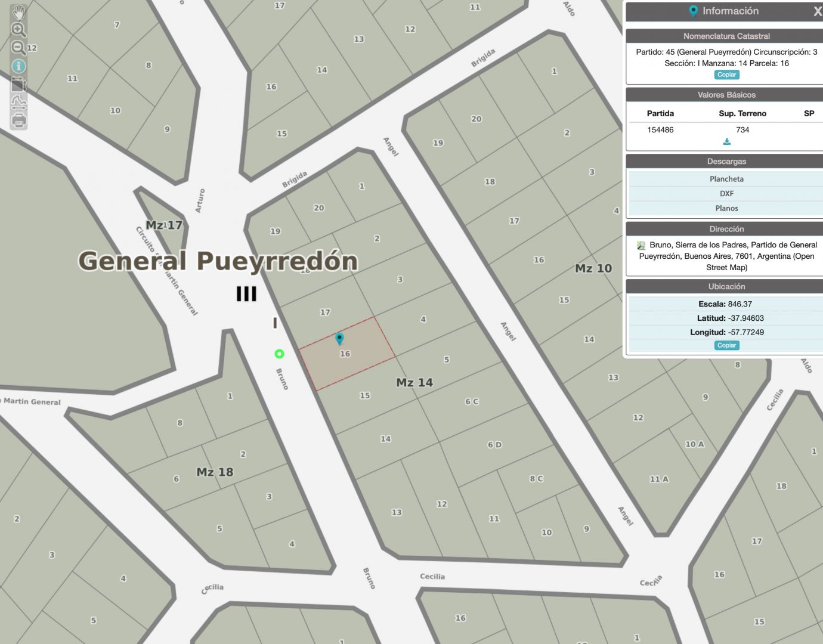Open the Planos download
Image resolution: width=823 pixels, height=644 pixels.
click(726, 208)
